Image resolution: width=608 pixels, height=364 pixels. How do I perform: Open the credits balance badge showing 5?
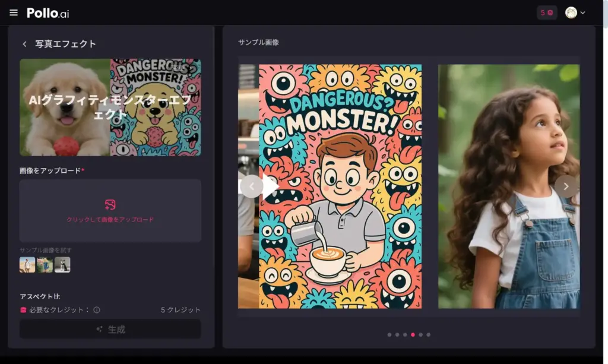[x=547, y=12]
